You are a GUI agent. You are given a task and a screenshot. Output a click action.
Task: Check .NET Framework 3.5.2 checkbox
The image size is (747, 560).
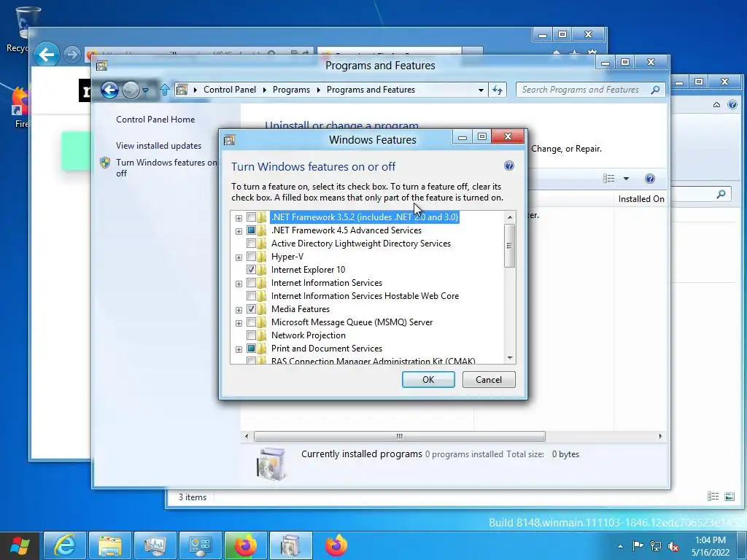(251, 217)
